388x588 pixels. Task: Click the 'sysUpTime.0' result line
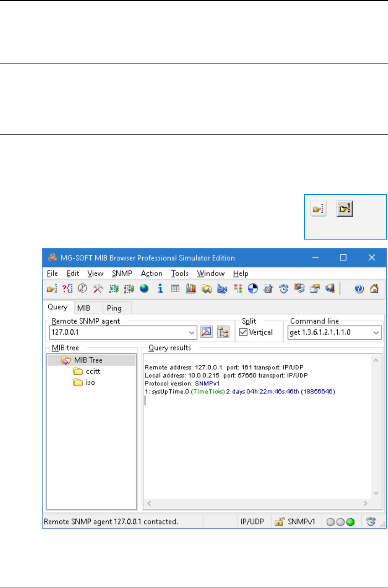tap(240, 391)
